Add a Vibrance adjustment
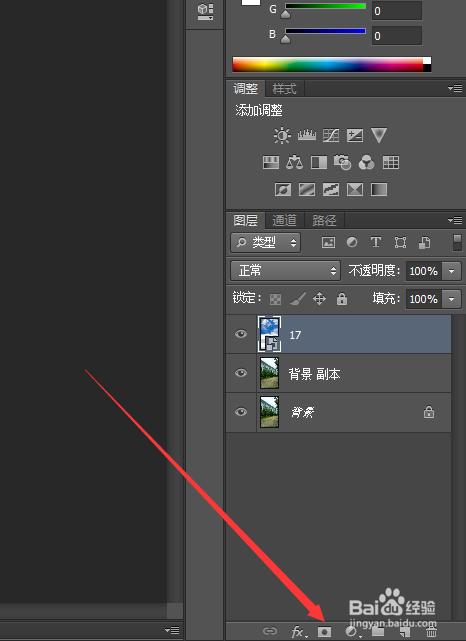 tap(379, 135)
